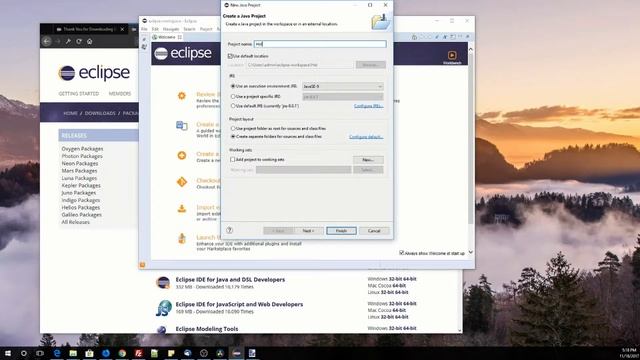Open the Configure JREs link

click(x=368, y=106)
